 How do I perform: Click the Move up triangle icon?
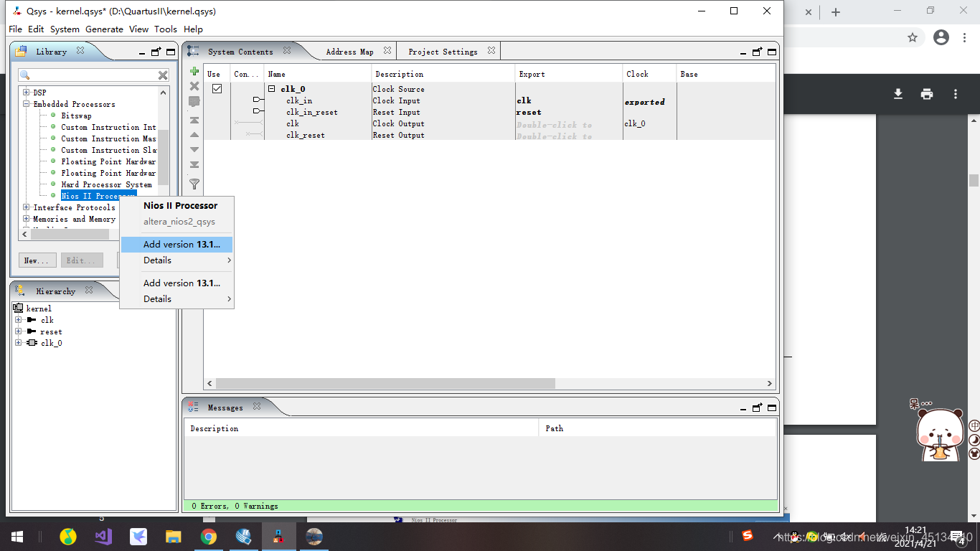194,135
